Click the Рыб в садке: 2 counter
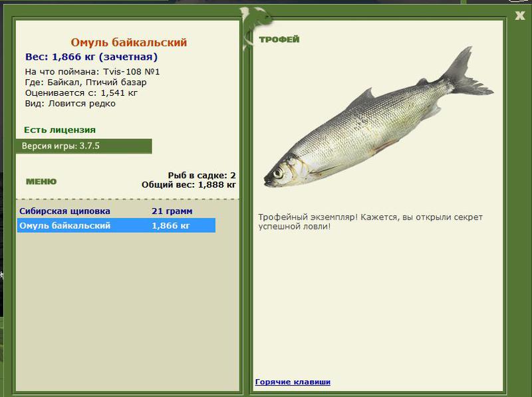Image resolution: width=532 pixels, height=397 pixels. [x=202, y=176]
